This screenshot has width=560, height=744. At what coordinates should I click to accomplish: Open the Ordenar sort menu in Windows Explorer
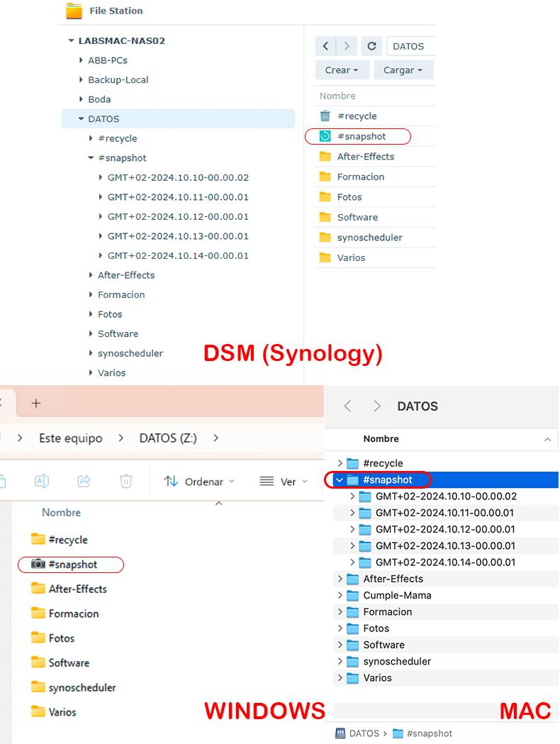pyautogui.click(x=199, y=482)
